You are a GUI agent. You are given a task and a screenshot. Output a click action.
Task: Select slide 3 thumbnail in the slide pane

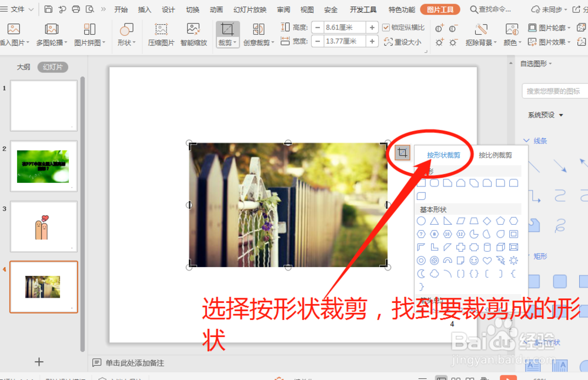44,226
